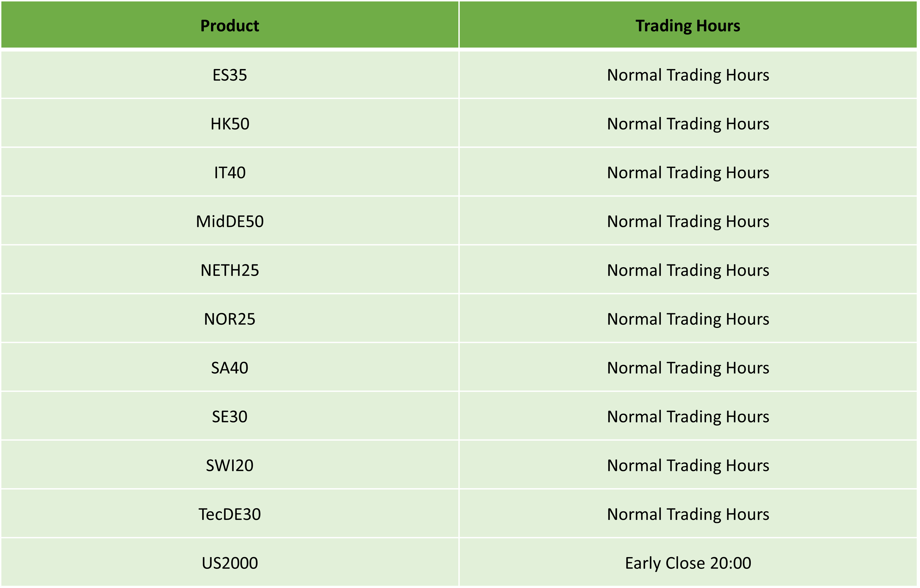Select the US2000 product cell

point(230,563)
